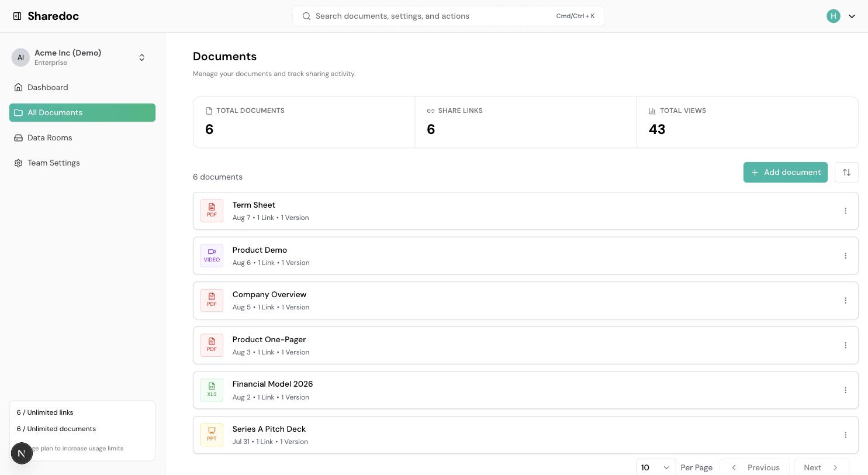Click the "6 / Unlimited documents" usage text

(56, 429)
